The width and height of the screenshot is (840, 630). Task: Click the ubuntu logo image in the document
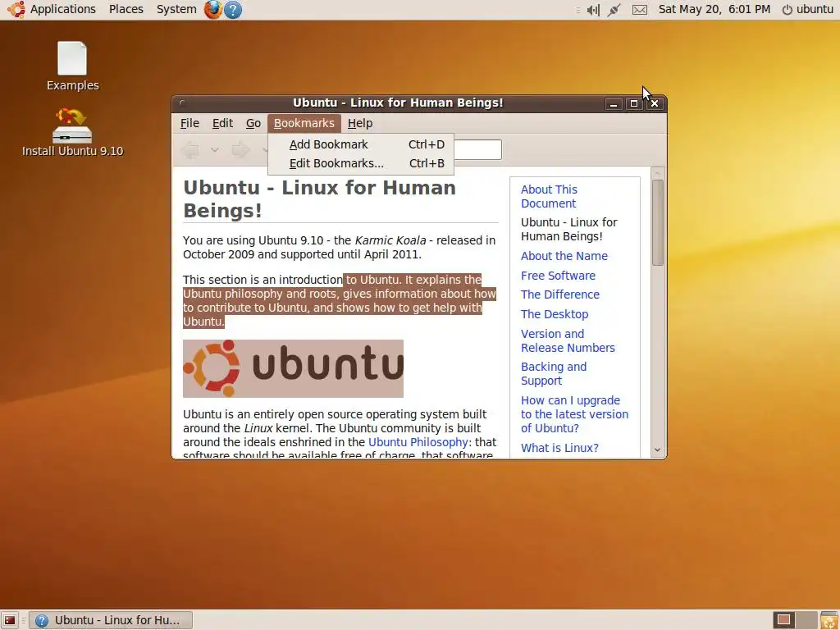click(x=293, y=368)
